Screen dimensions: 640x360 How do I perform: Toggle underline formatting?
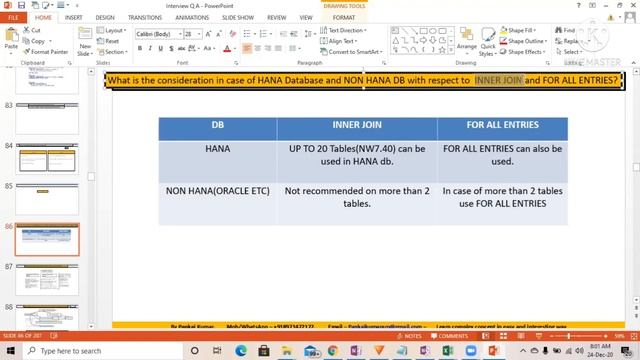coord(161,49)
